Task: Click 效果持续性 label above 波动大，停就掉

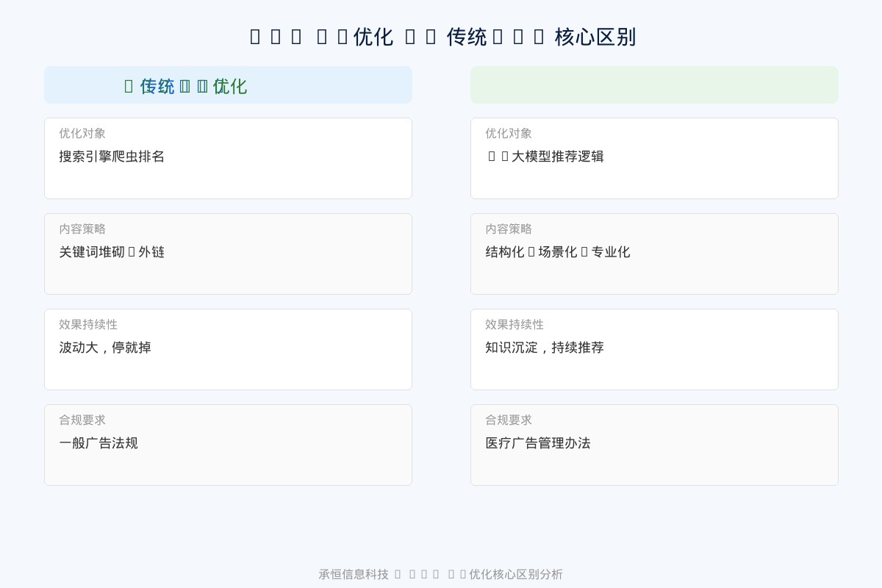Action: [x=88, y=324]
